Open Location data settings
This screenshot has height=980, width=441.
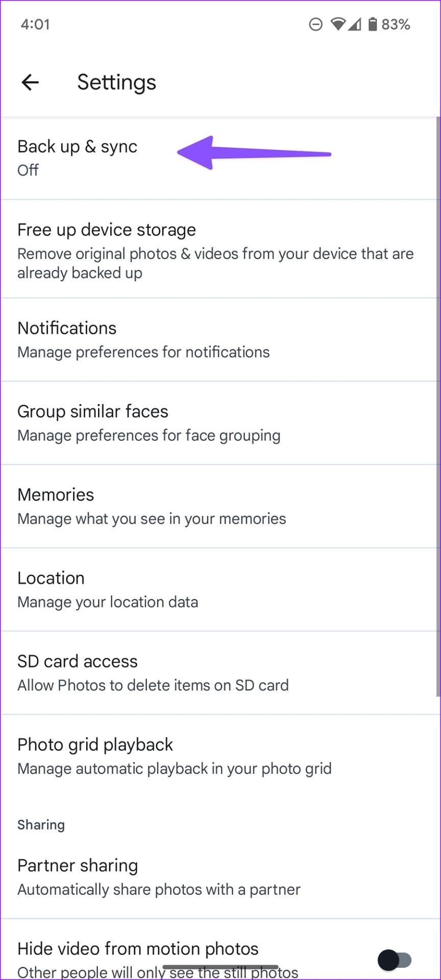coord(219,590)
